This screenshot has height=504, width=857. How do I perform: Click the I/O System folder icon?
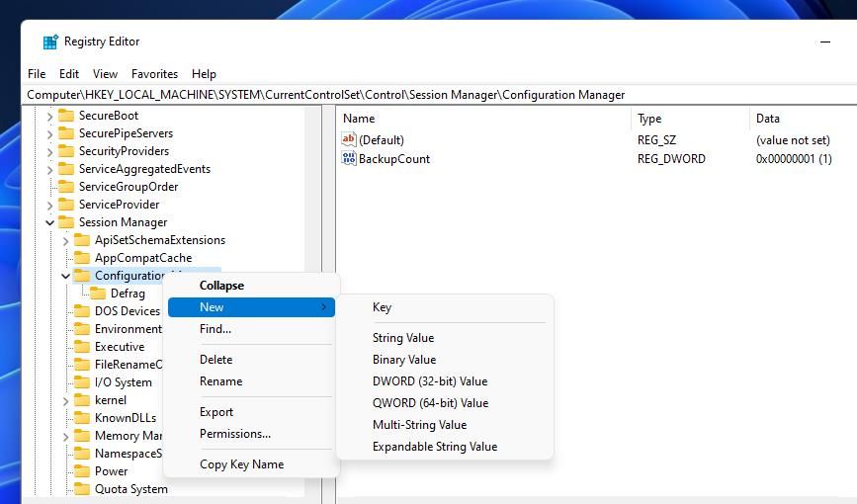[82, 382]
